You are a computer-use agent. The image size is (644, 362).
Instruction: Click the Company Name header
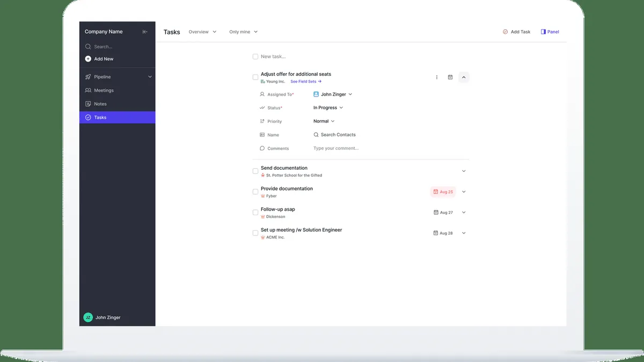point(104,32)
